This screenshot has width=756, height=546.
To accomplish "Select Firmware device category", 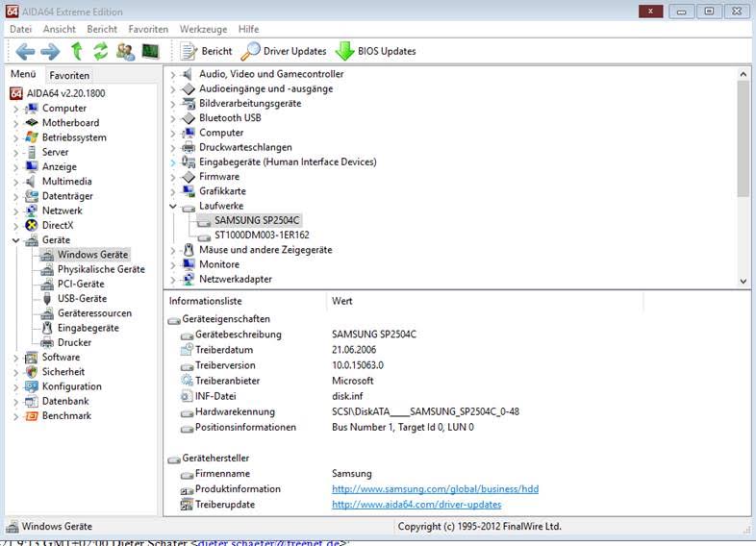I will pos(219,177).
